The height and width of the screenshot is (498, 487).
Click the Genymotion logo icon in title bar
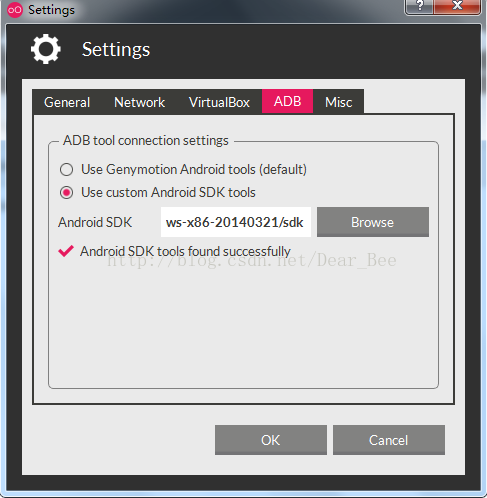pyautogui.click(x=15, y=10)
